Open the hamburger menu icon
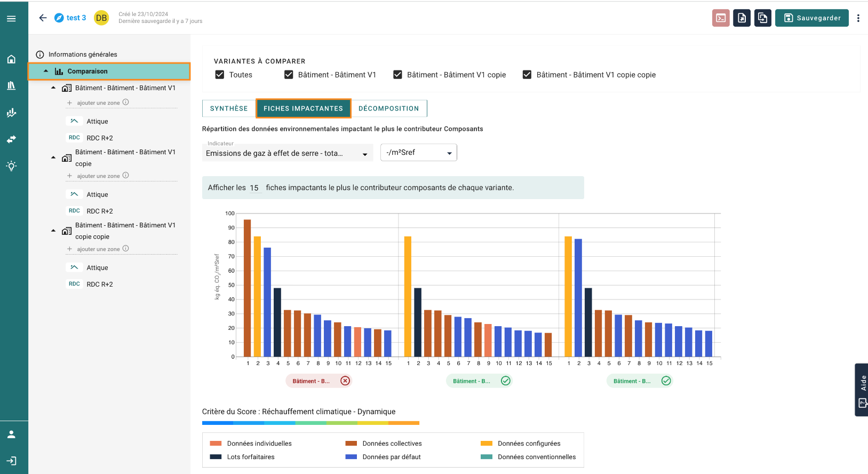The width and height of the screenshot is (868, 474). pos(11,19)
